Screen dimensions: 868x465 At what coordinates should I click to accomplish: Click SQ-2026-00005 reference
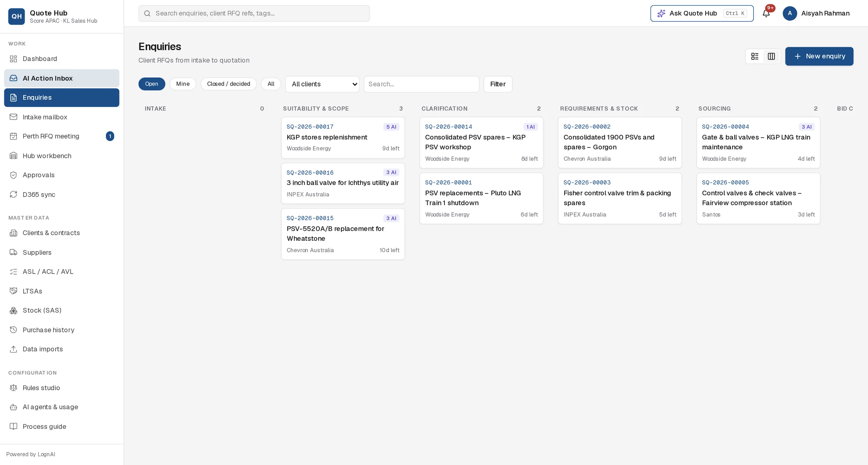click(x=725, y=183)
